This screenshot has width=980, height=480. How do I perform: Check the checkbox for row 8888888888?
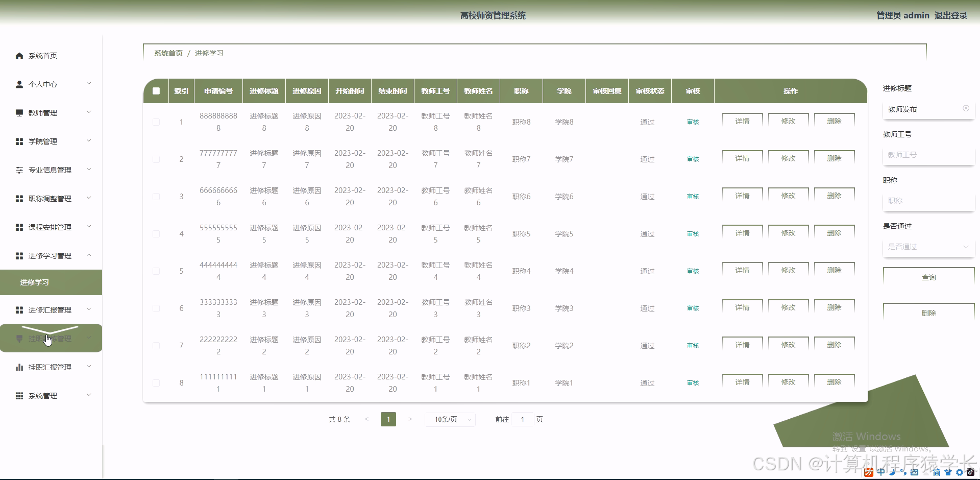point(156,122)
